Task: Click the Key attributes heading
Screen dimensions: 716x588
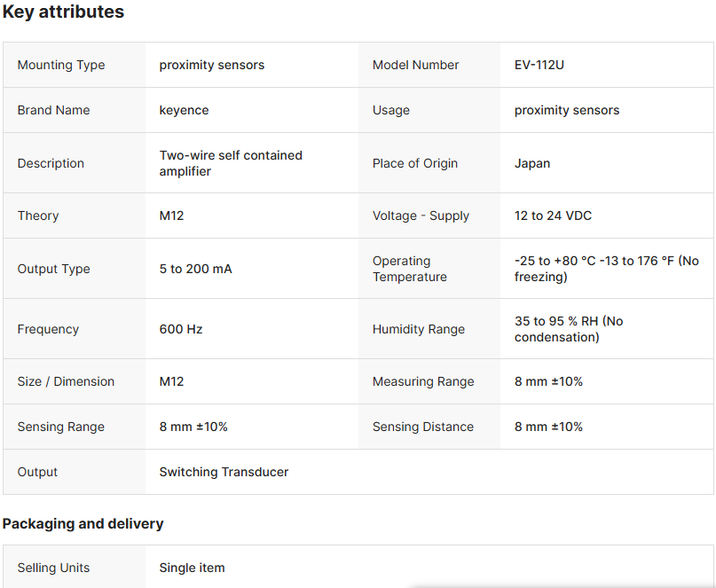Action: coord(63,12)
